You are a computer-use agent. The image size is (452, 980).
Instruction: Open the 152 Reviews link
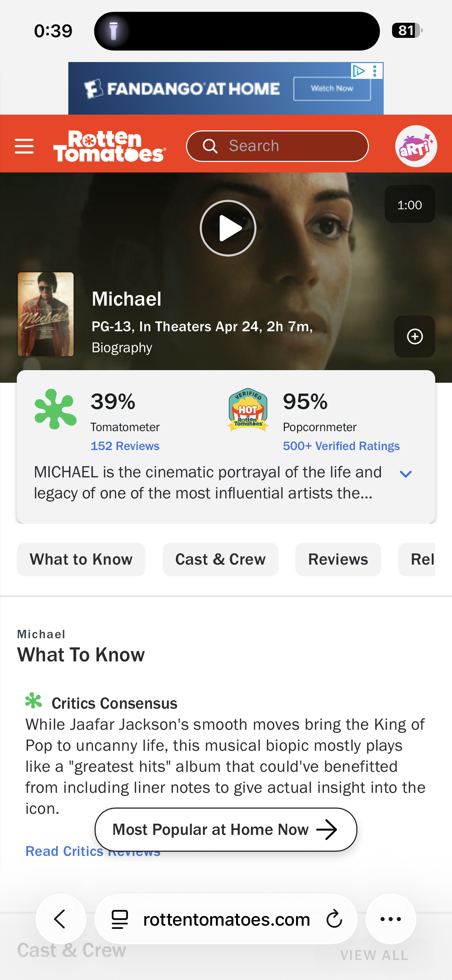(x=125, y=446)
